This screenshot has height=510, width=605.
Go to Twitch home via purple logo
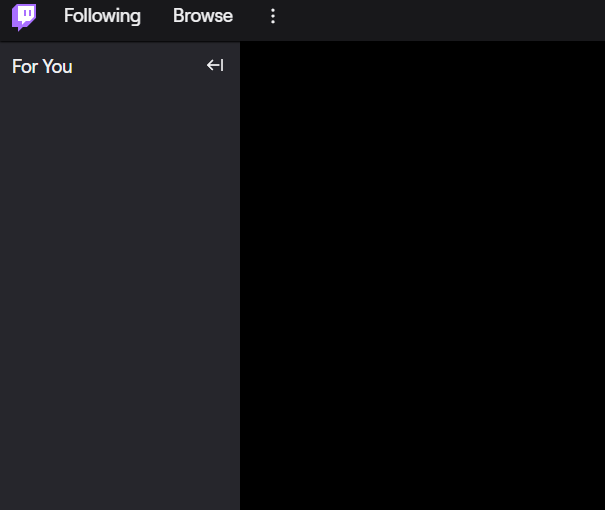(24, 17)
